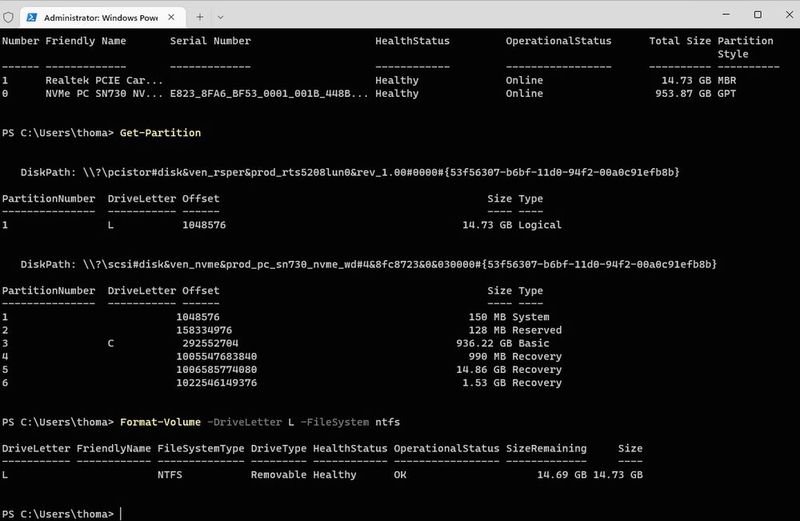The image size is (800, 521).
Task: Click the -DriveLetter parameter text
Action: click(244, 422)
